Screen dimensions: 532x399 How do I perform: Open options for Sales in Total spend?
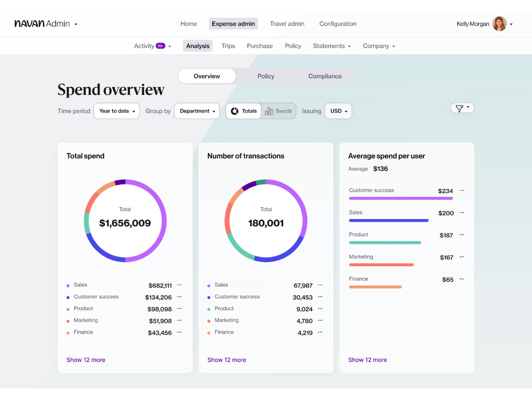[x=179, y=285]
